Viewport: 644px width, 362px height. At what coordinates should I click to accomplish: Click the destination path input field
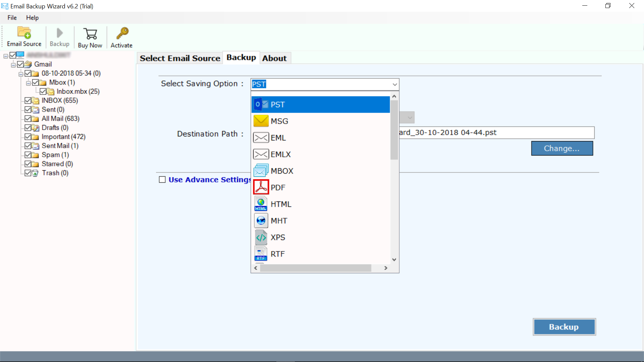coord(495,132)
